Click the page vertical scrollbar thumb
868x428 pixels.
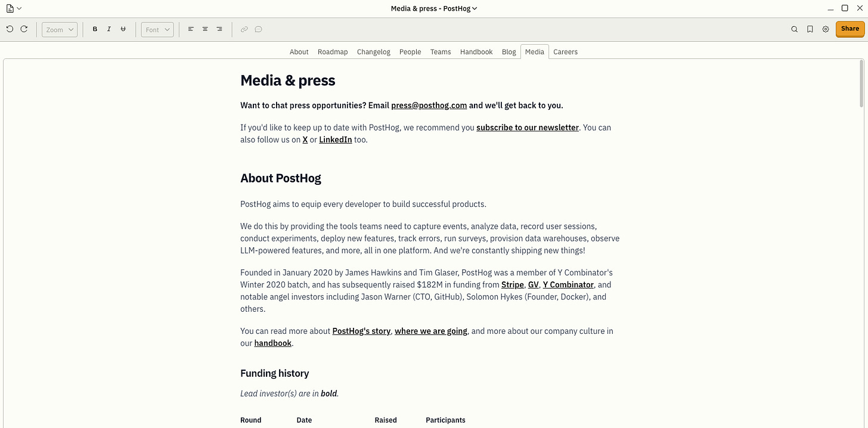pyautogui.click(x=861, y=83)
